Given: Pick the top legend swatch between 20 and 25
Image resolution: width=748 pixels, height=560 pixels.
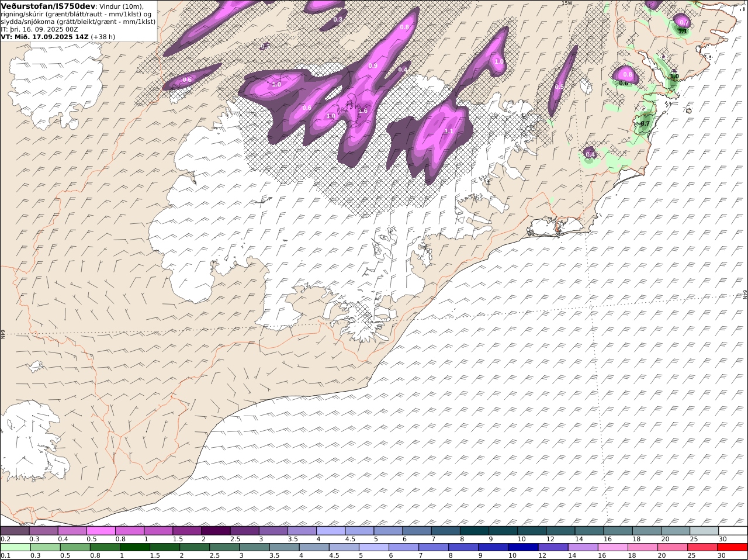Looking at the screenshot, I should pos(675,531).
